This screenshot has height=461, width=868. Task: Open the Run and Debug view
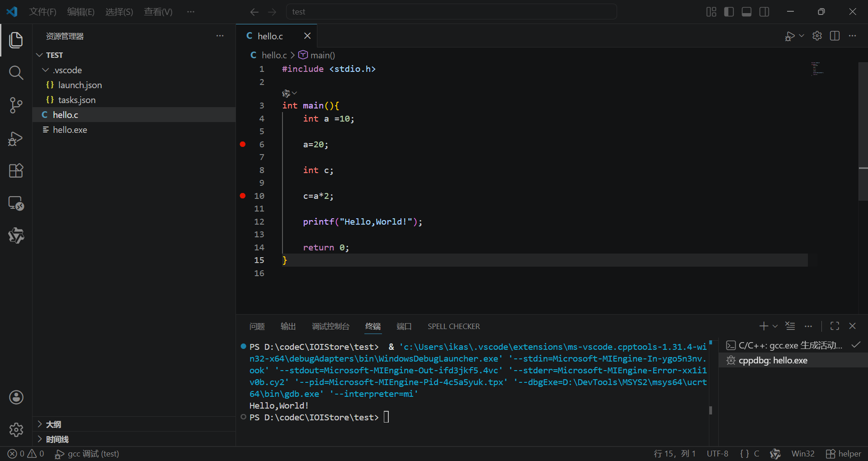tap(16, 138)
